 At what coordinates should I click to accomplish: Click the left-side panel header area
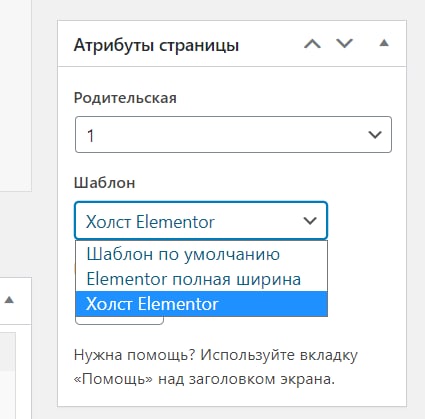[x=16, y=300]
